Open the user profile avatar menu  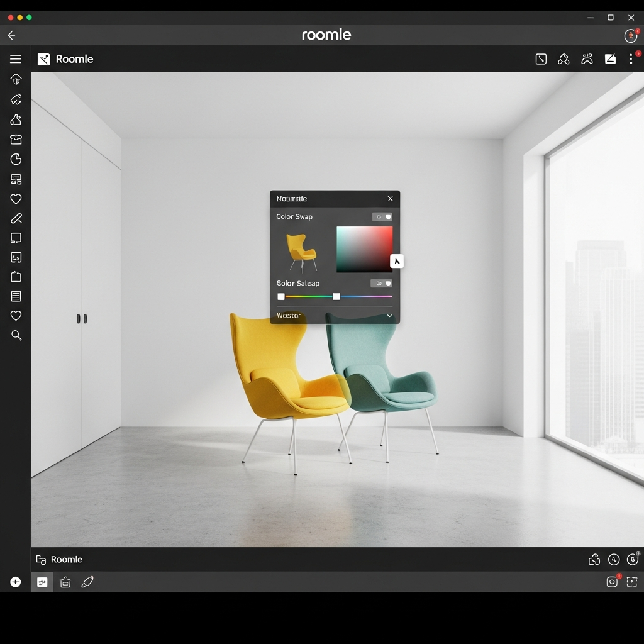click(631, 36)
